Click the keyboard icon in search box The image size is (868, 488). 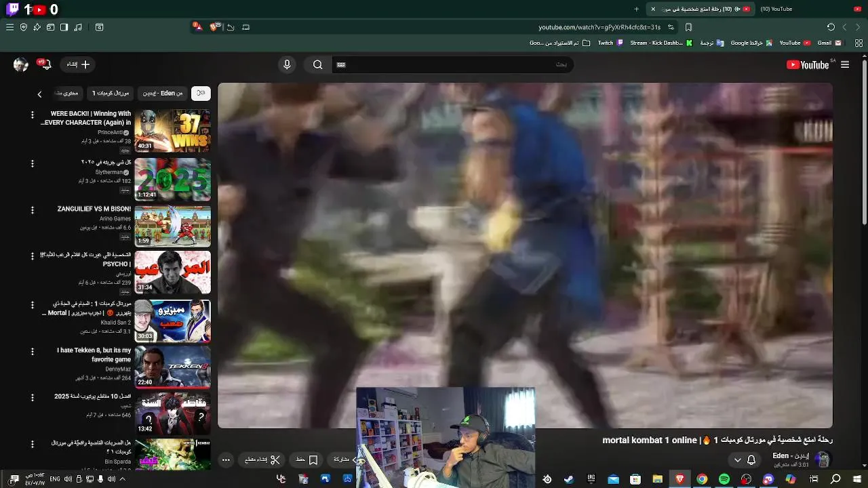pyautogui.click(x=341, y=65)
